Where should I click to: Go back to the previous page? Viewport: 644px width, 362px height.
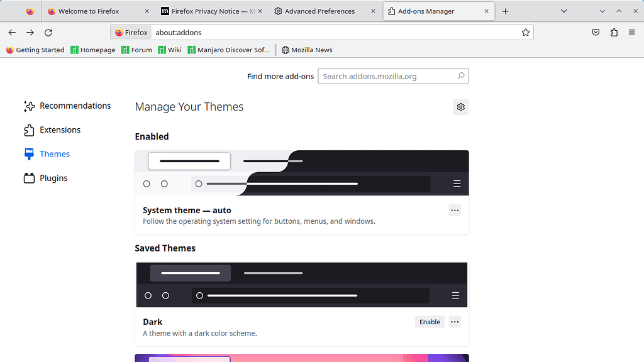(x=12, y=32)
